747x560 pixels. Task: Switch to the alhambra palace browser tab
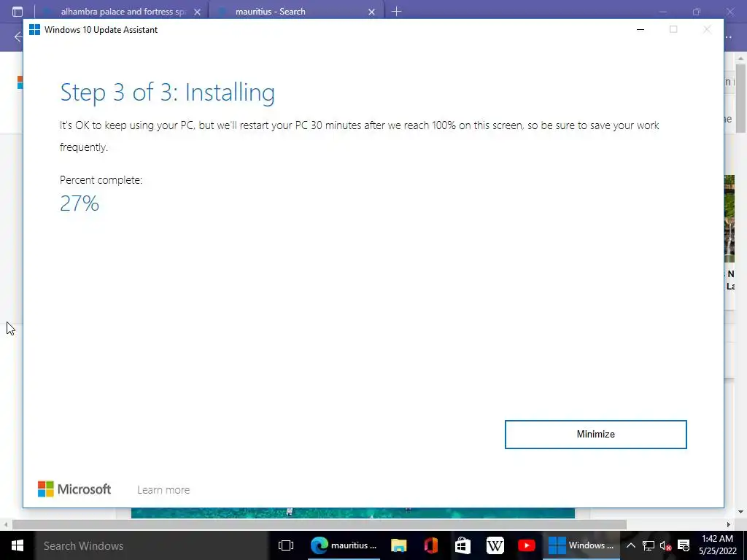(123, 12)
